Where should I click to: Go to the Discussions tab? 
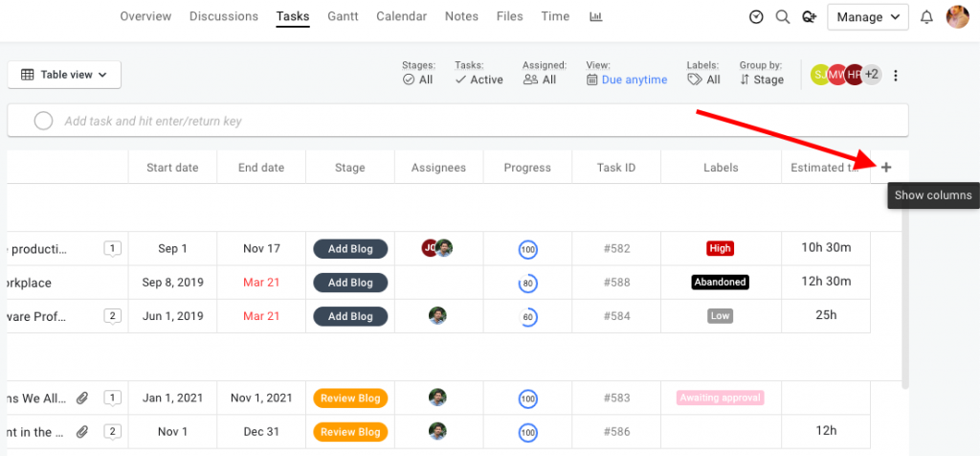[224, 16]
